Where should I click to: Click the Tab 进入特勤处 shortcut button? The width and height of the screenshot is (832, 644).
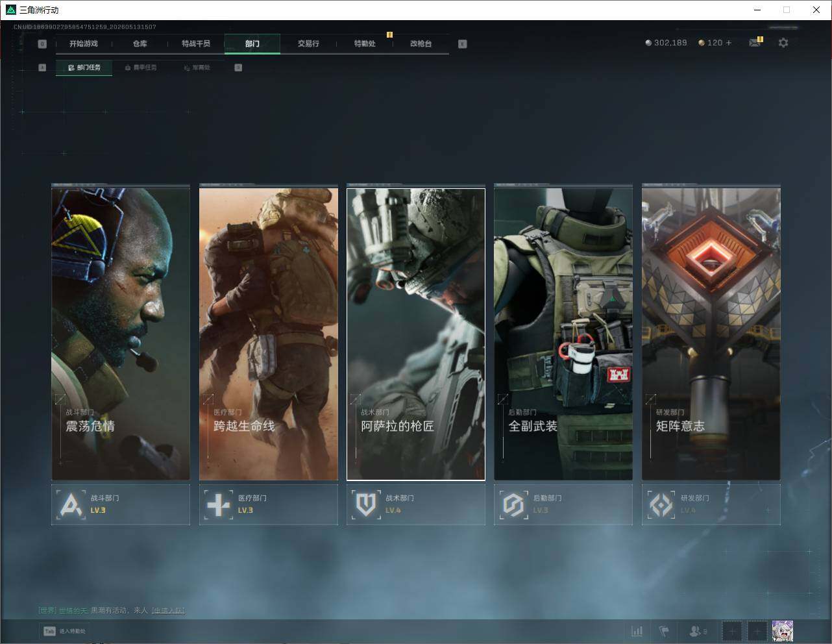click(x=64, y=631)
